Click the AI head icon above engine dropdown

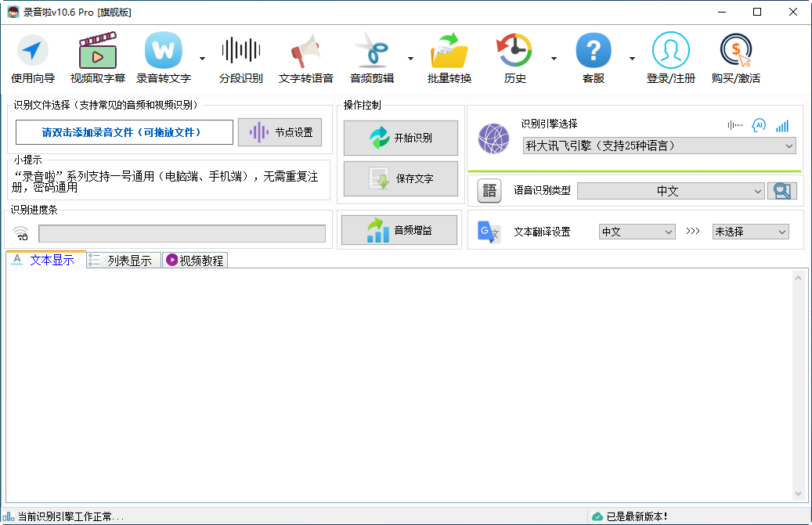click(759, 125)
